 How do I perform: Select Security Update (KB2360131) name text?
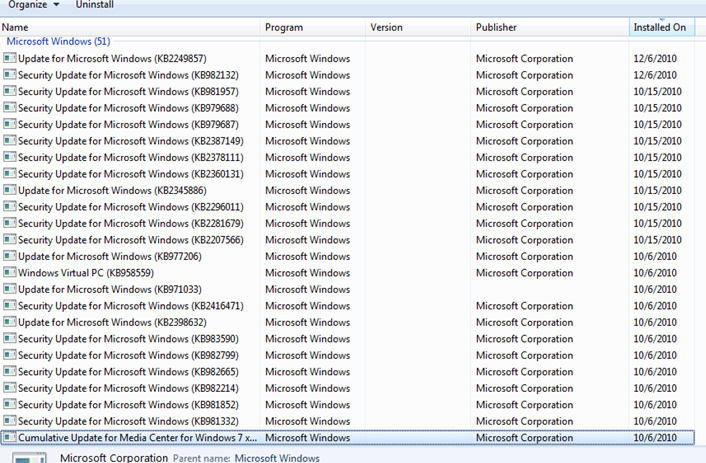[x=131, y=174]
